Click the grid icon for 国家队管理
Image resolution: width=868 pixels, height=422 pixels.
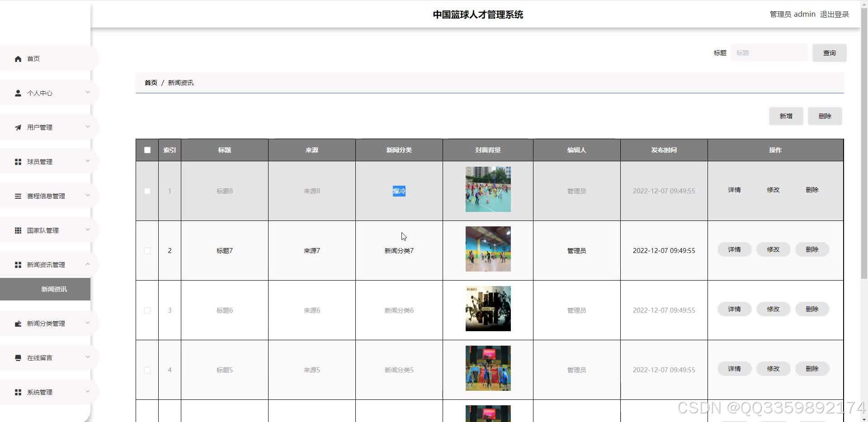(x=18, y=230)
